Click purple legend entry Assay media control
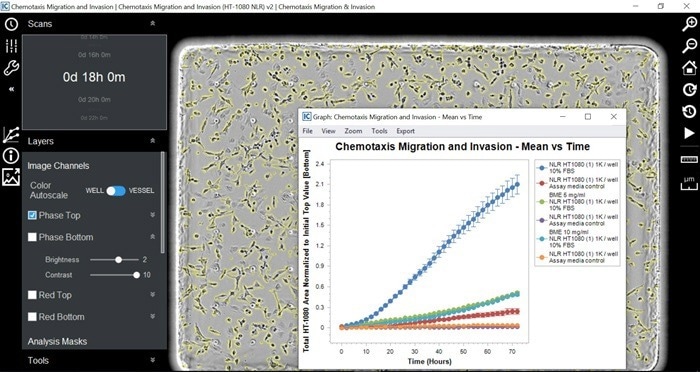700x372 pixels. [x=578, y=220]
